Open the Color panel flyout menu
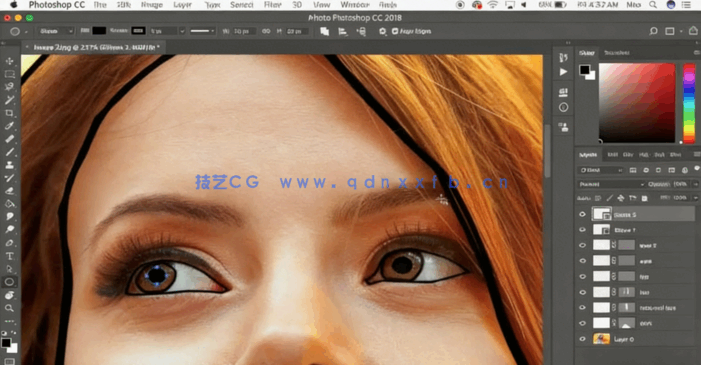701x365 pixels. pyautogui.click(x=697, y=53)
